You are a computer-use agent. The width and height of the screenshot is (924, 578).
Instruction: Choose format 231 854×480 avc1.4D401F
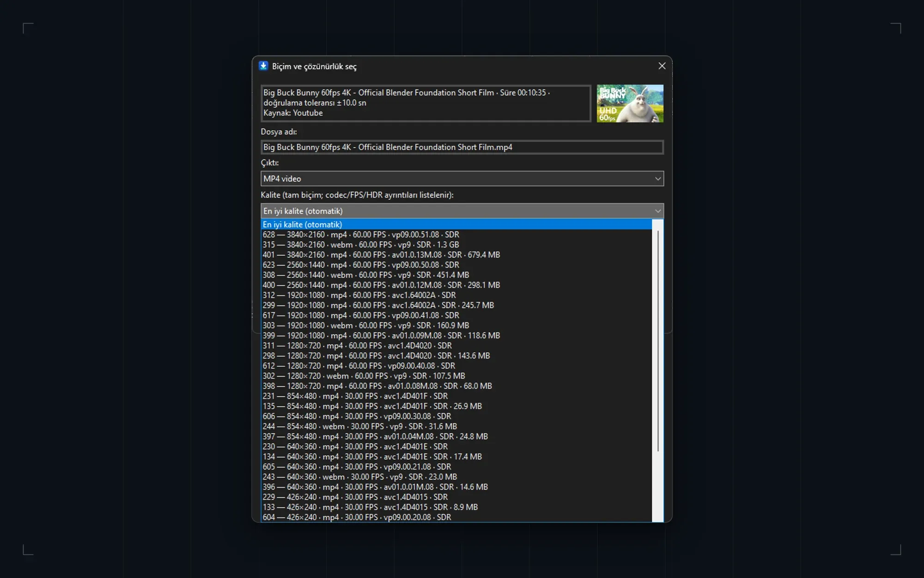point(456,396)
